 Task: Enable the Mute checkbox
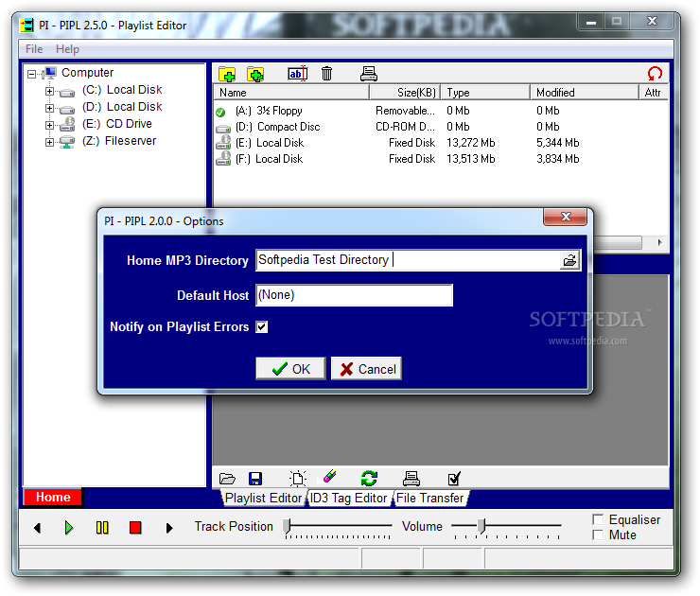(x=597, y=535)
